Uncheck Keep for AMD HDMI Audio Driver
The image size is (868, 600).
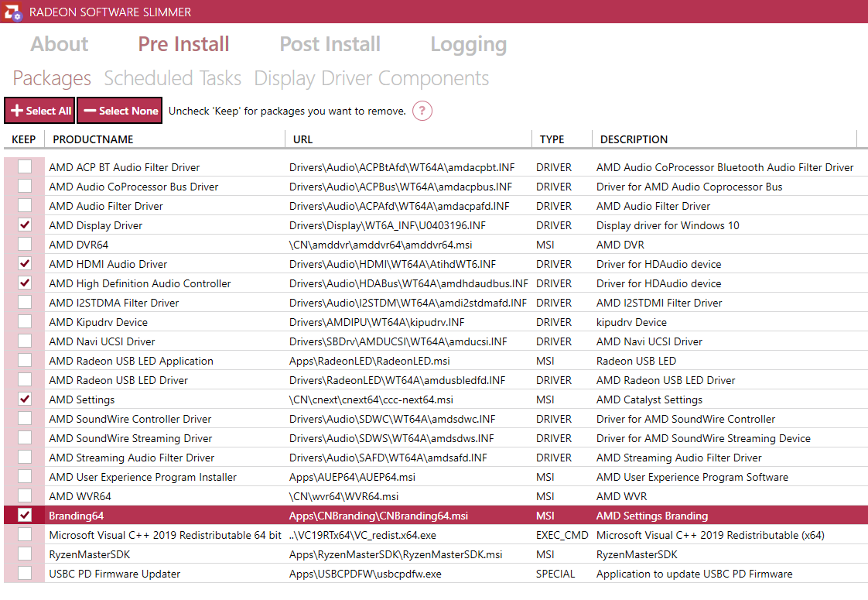click(x=24, y=264)
